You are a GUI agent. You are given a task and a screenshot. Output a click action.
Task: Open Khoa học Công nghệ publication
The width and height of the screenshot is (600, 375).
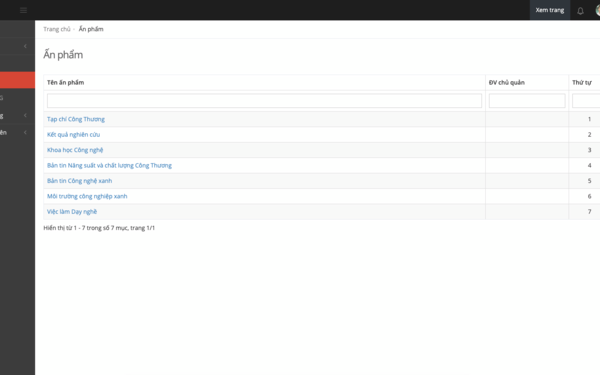click(75, 150)
